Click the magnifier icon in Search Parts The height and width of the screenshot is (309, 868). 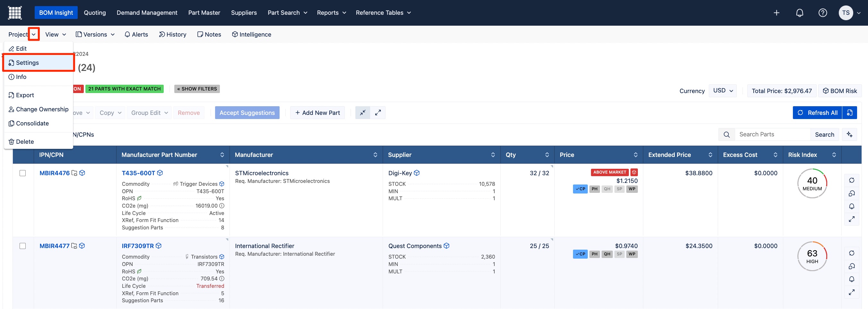point(726,134)
